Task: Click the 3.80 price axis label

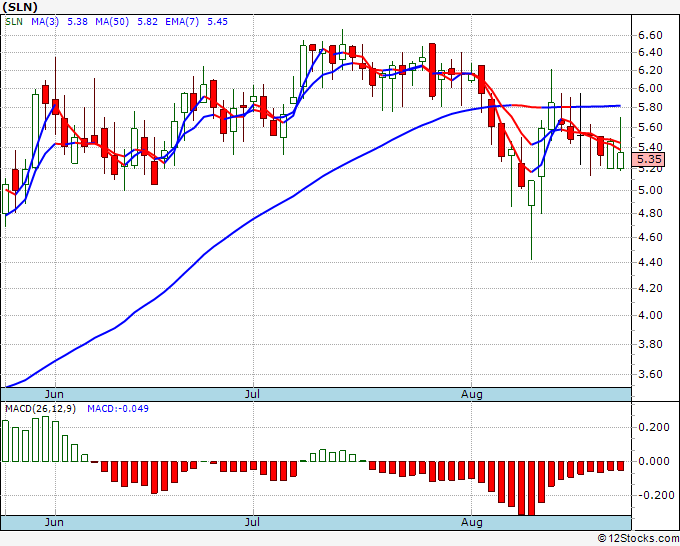Action: pos(650,344)
